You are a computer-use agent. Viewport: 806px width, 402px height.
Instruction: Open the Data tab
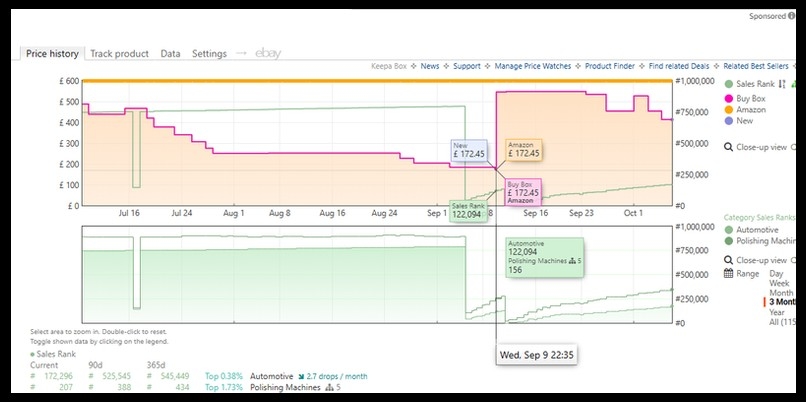pos(170,53)
